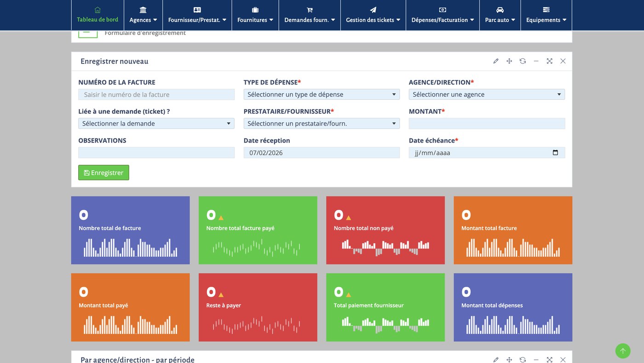Open the Sélectionner la demande dropdown
This screenshot has width=644, height=363.
click(x=156, y=123)
